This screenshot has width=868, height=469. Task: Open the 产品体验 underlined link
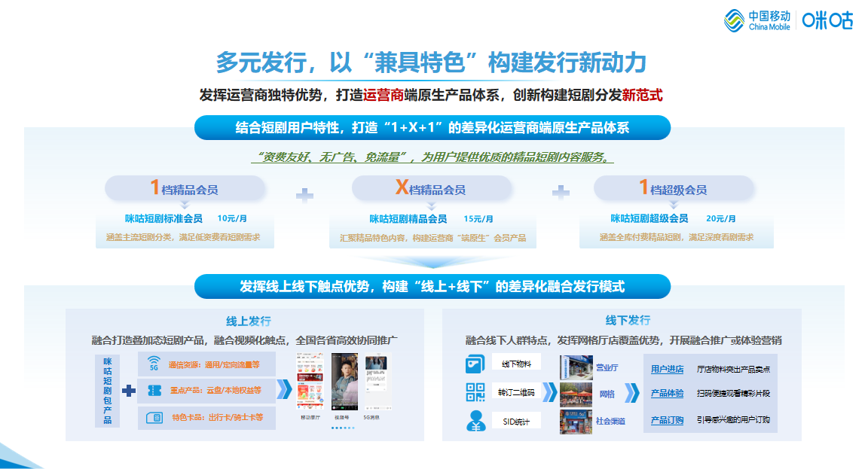(667, 393)
